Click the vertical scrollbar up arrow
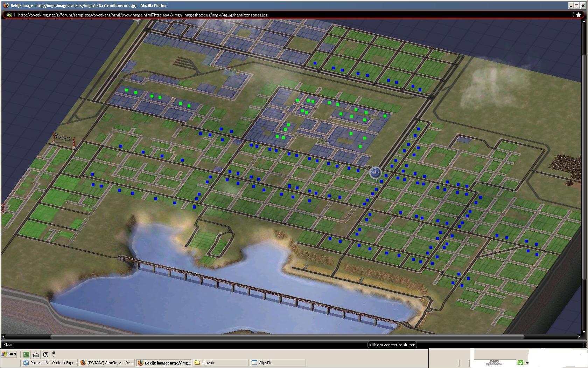The height and width of the screenshot is (368, 588). click(584, 21)
